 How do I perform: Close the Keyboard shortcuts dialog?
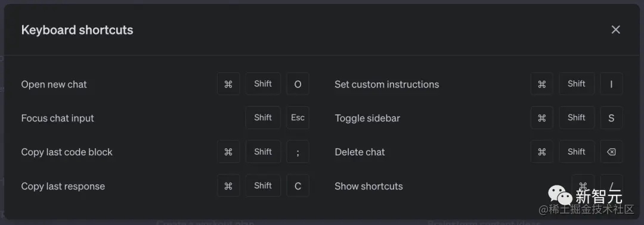coord(615,30)
